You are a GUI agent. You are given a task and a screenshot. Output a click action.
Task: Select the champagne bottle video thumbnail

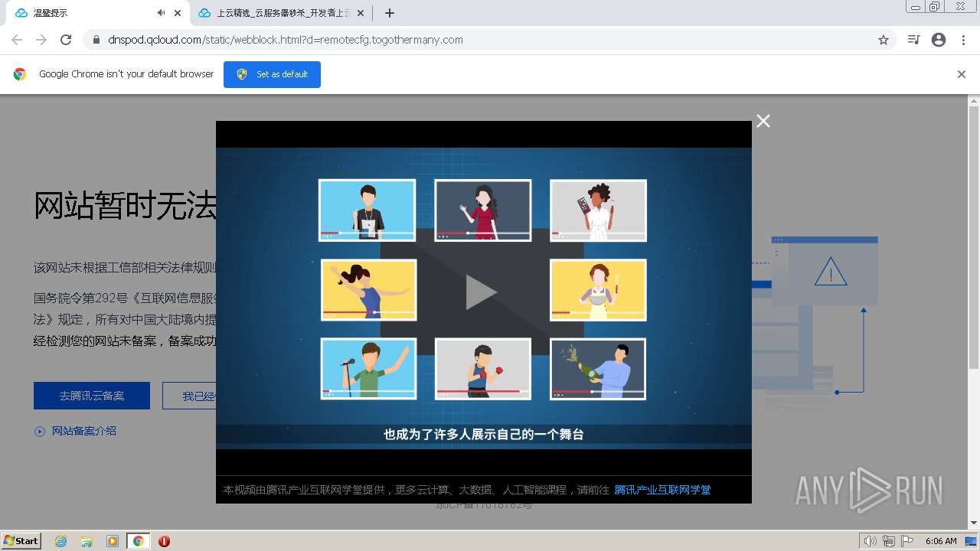coord(598,369)
